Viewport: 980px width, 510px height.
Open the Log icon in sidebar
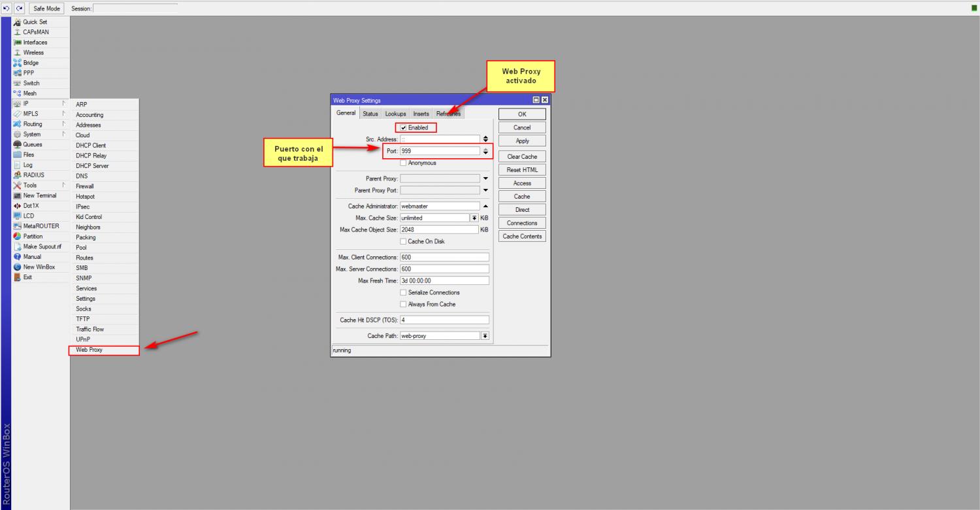(18, 165)
